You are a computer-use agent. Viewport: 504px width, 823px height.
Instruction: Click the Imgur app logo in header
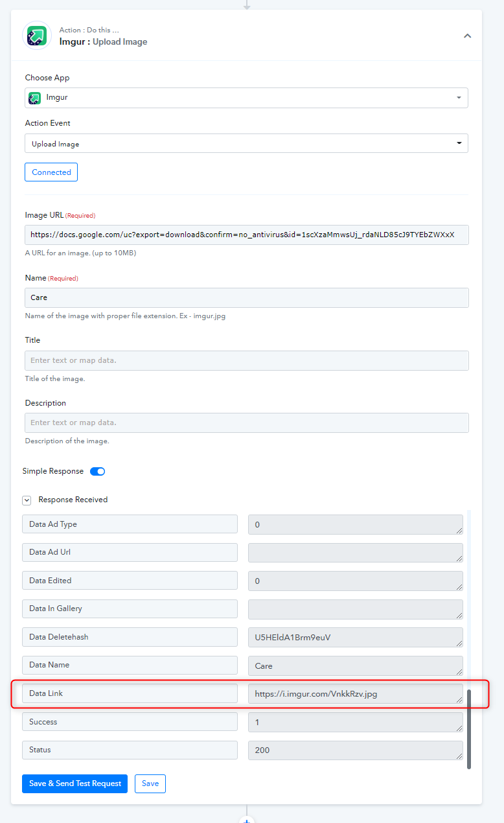point(37,36)
